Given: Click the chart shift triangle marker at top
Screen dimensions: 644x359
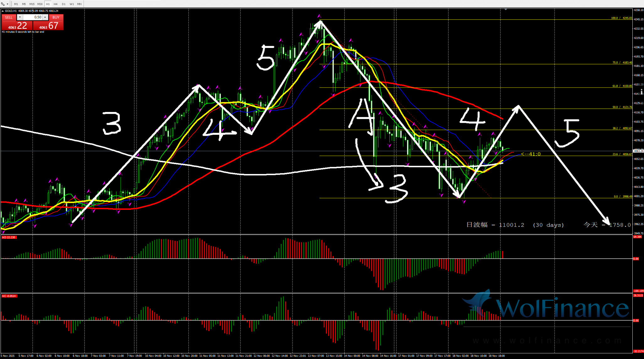Looking at the screenshot, I should click(506, 10).
